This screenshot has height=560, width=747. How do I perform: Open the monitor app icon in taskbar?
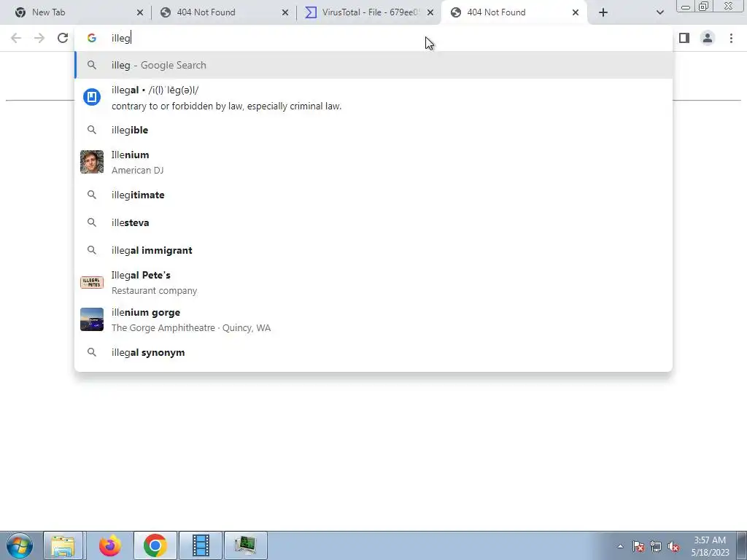[245, 545]
